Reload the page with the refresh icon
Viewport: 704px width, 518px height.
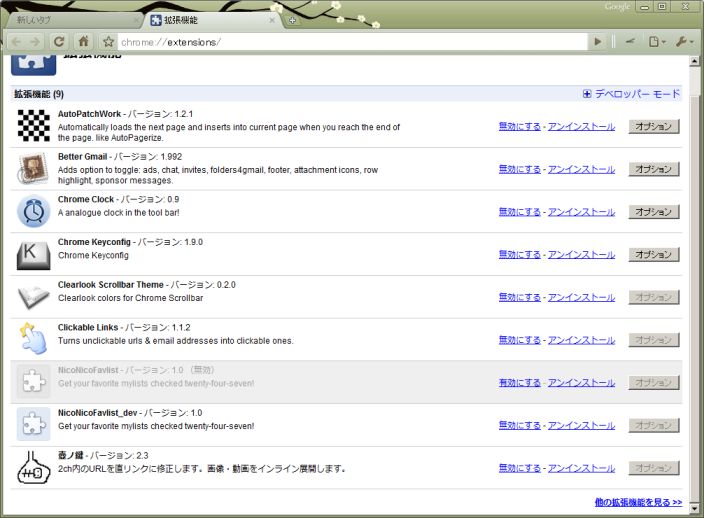(59, 42)
